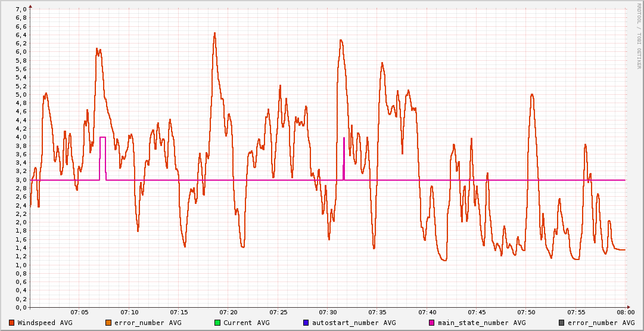Click the 07:05 time axis label

[x=79, y=313]
